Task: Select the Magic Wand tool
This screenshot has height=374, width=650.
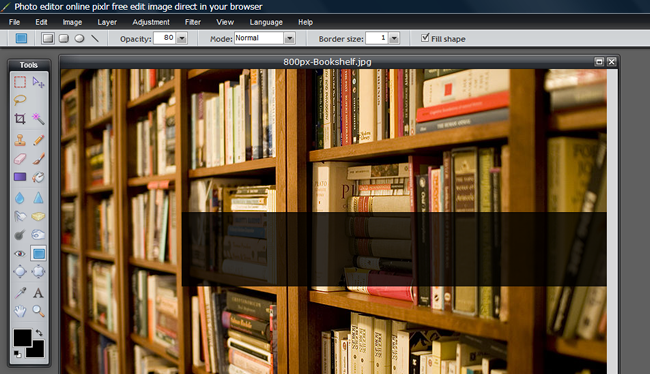Action: point(38,119)
